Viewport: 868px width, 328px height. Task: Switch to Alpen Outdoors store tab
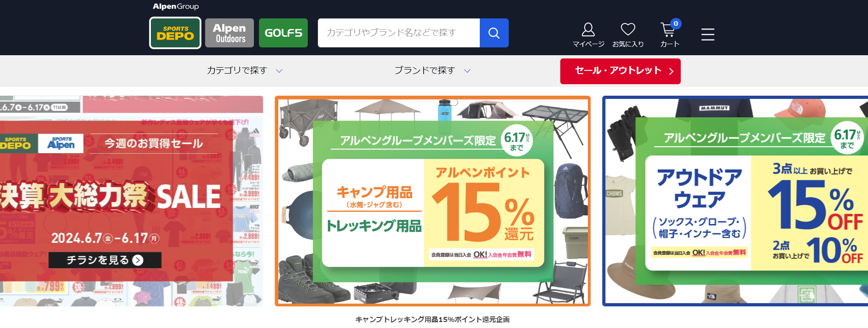pyautogui.click(x=230, y=33)
